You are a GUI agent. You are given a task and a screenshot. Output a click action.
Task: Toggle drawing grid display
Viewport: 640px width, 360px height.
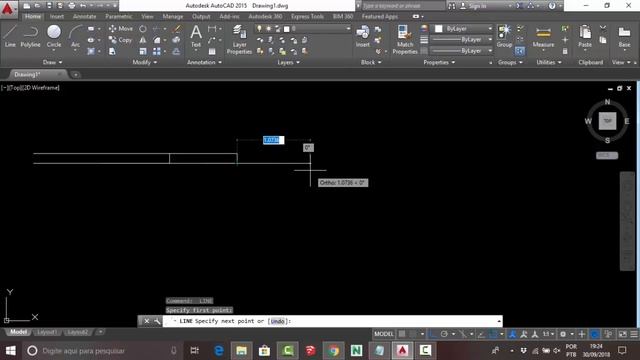(402, 334)
